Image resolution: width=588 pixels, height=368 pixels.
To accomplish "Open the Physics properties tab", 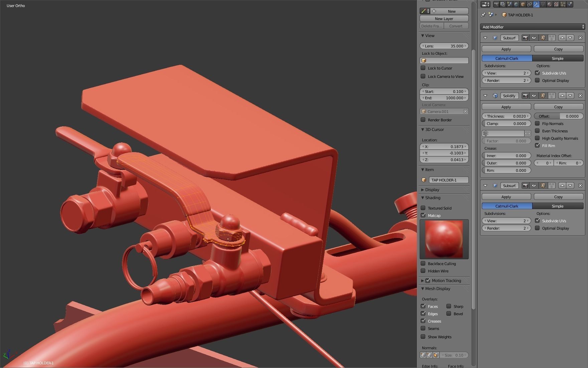I will coord(570,4).
